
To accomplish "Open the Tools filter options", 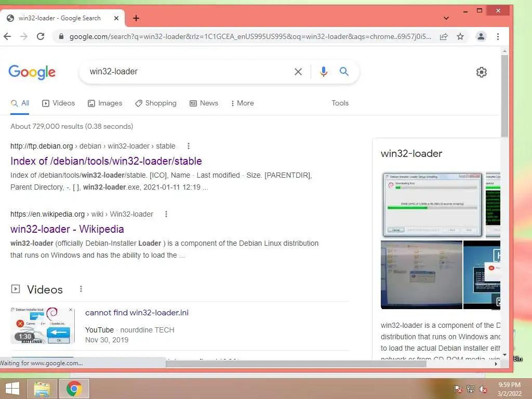I will (x=340, y=103).
